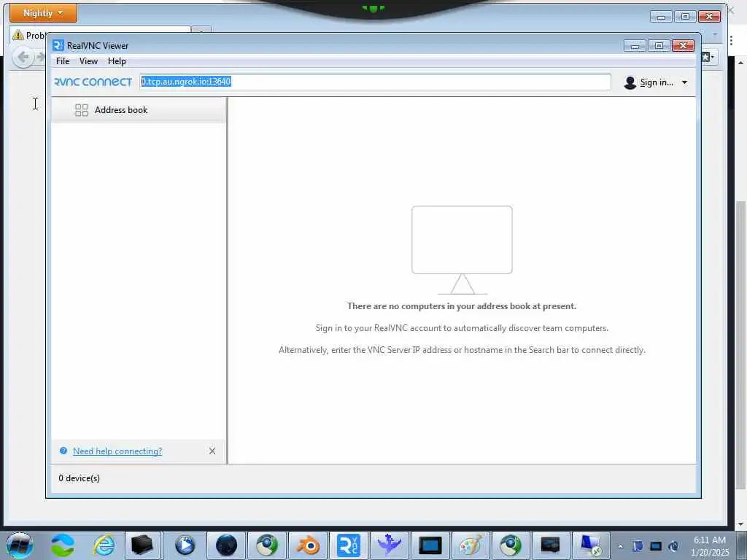Expand the Sign in dropdown arrow
Image resolution: width=747 pixels, height=560 pixels.
click(x=684, y=82)
